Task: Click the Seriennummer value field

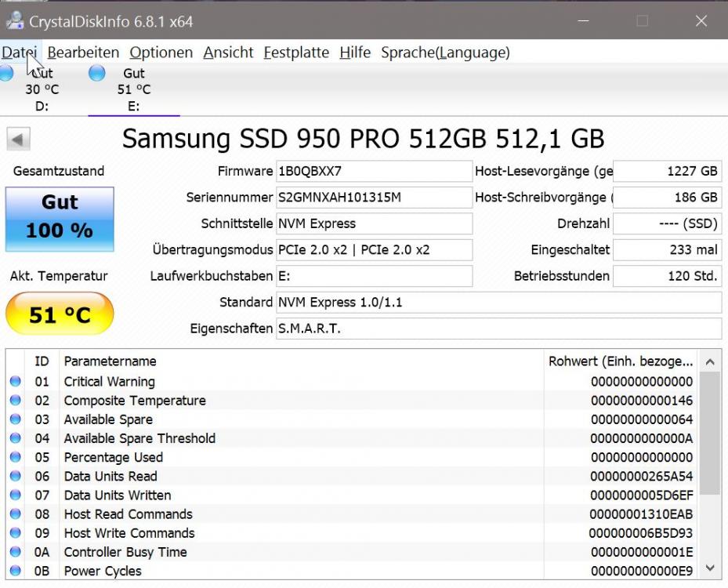Action: 374,198
